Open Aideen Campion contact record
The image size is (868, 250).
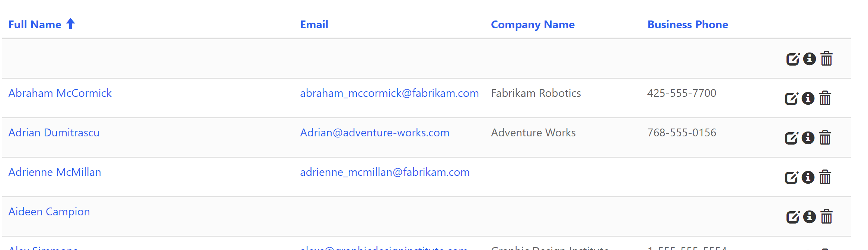coord(49,212)
